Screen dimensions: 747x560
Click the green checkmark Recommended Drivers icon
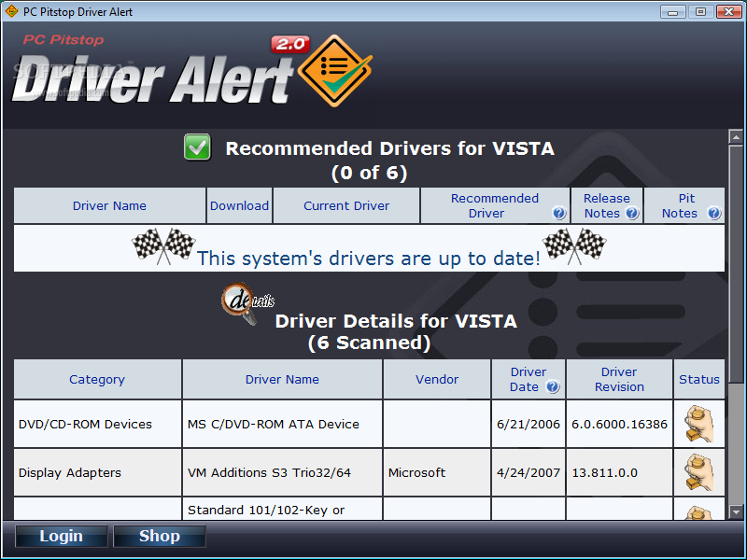coord(197,147)
